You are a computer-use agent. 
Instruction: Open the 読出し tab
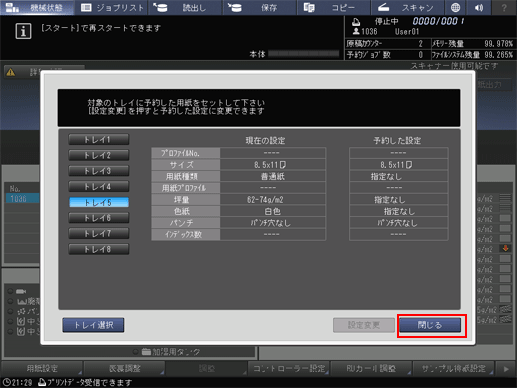point(185,7)
